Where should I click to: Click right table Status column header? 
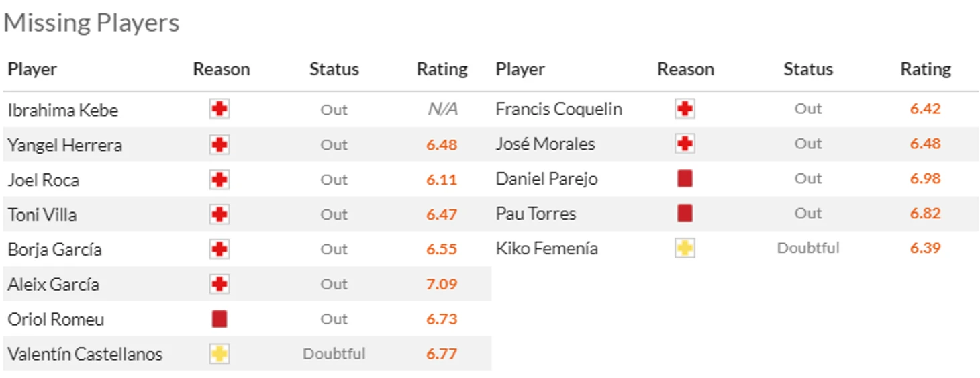(807, 69)
